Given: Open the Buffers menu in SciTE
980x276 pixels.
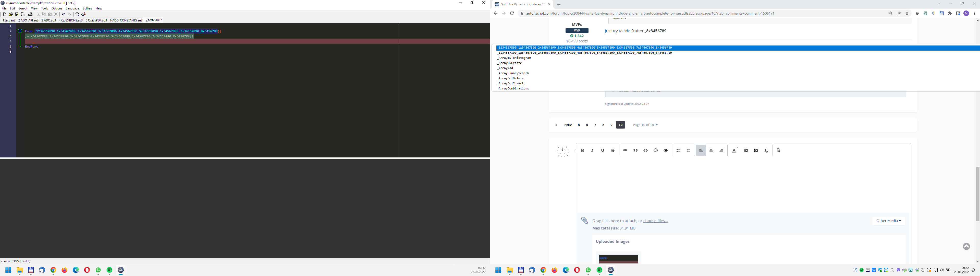Looking at the screenshot, I should tap(88, 8).
